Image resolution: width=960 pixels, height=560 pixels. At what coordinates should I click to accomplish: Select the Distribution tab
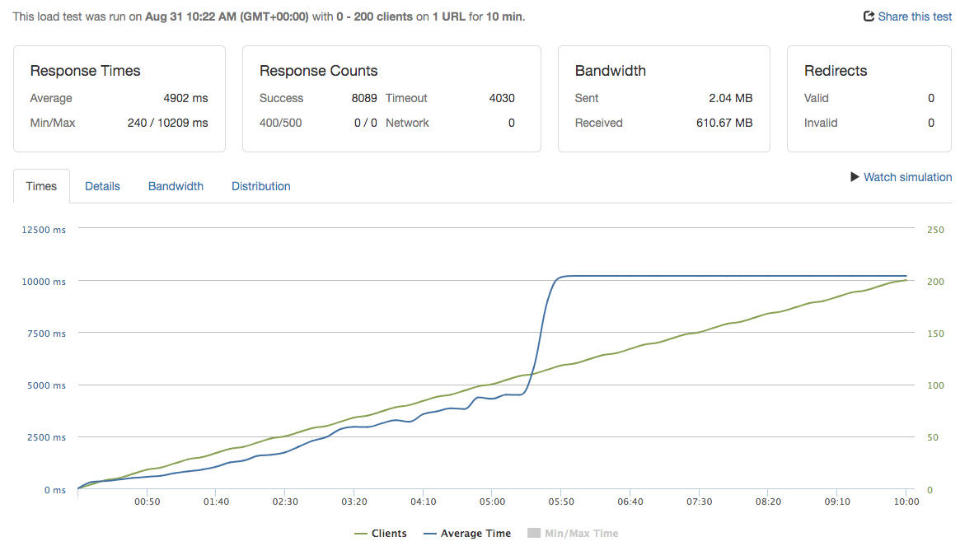[x=260, y=186]
